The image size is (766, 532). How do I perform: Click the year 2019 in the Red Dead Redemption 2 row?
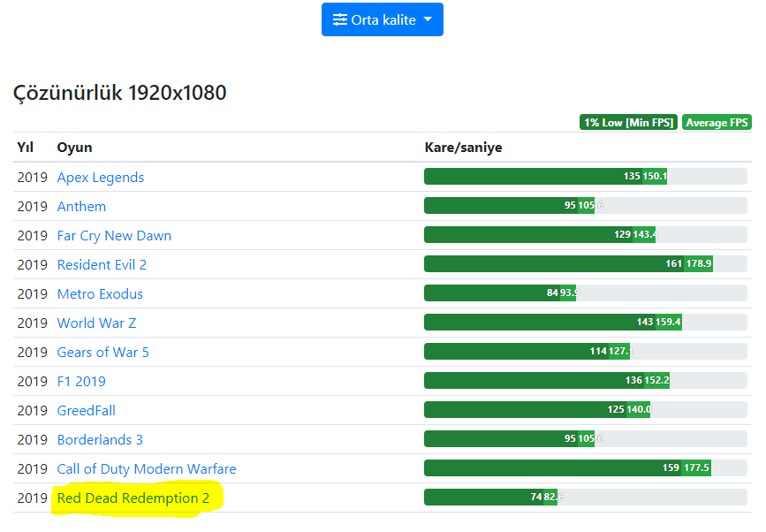point(32,498)
